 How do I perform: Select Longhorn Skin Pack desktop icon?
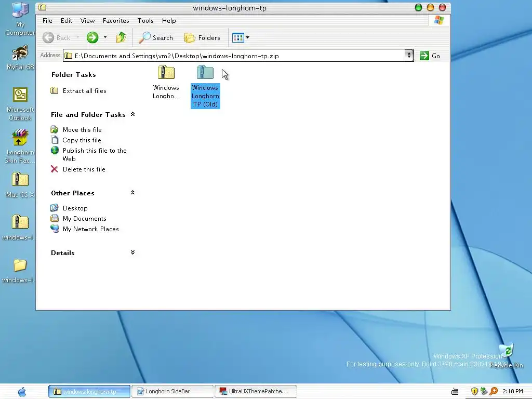[19, 146]
